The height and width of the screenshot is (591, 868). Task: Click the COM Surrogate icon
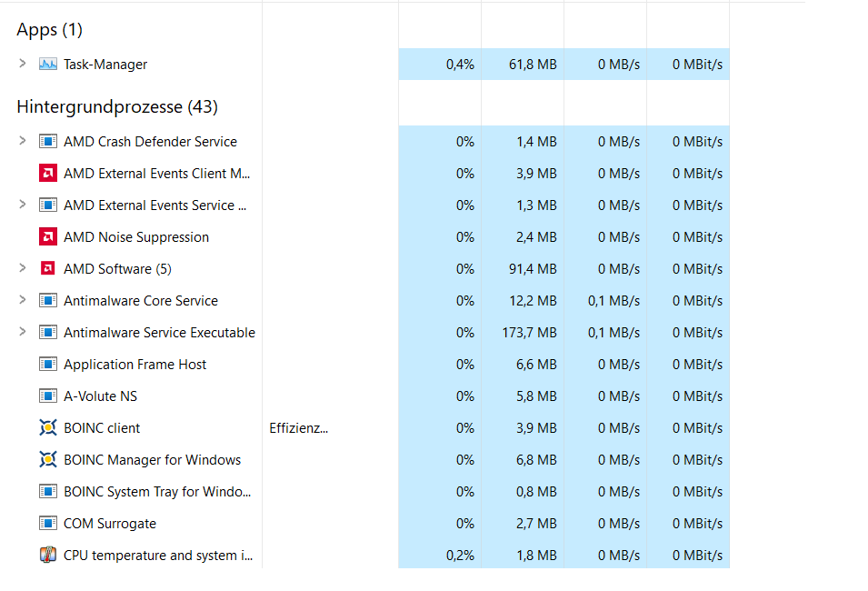click(48, 524)
